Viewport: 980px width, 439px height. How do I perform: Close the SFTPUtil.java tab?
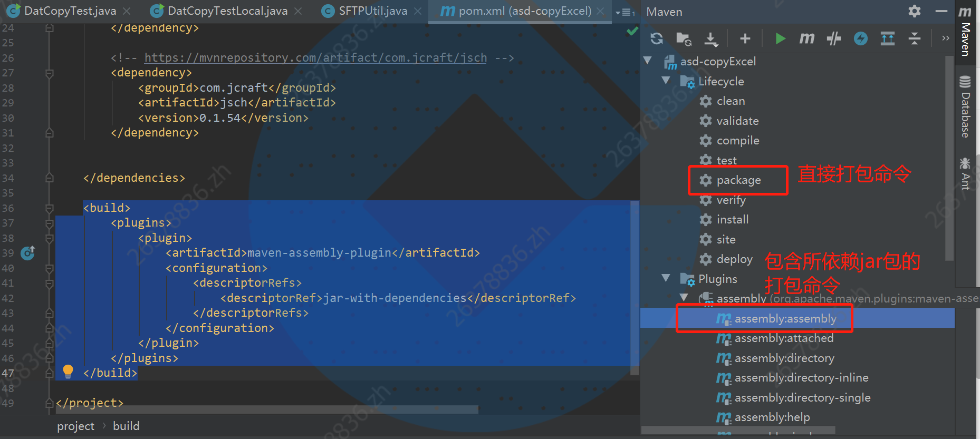418,11
